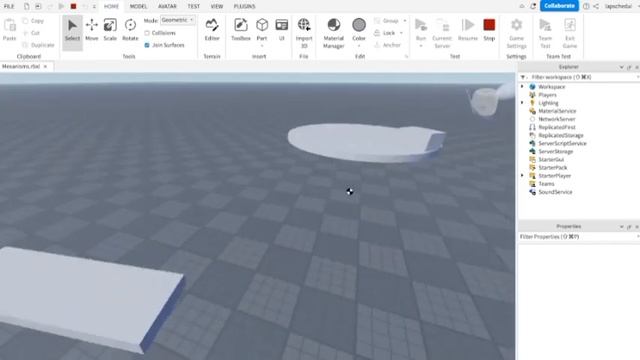Open the Toolbox panel

tap(241, 29)
